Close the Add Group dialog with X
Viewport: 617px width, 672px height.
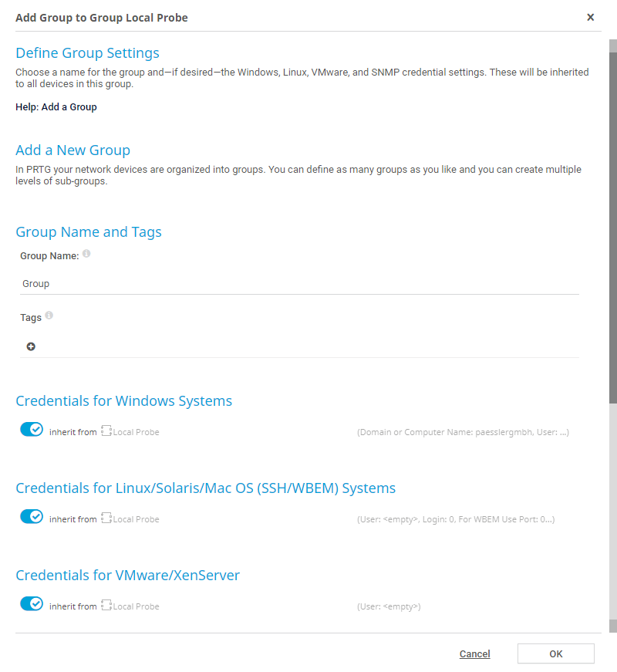click(590, 17)
